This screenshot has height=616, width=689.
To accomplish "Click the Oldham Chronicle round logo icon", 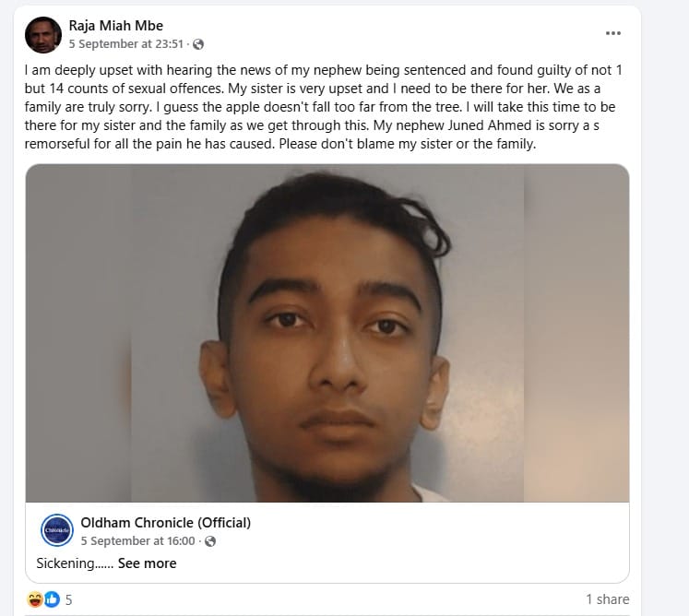I will (x=57, y=530).
